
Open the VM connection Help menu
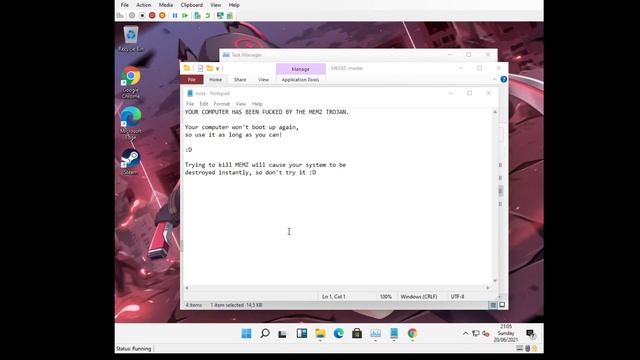(x=234, y=5)
